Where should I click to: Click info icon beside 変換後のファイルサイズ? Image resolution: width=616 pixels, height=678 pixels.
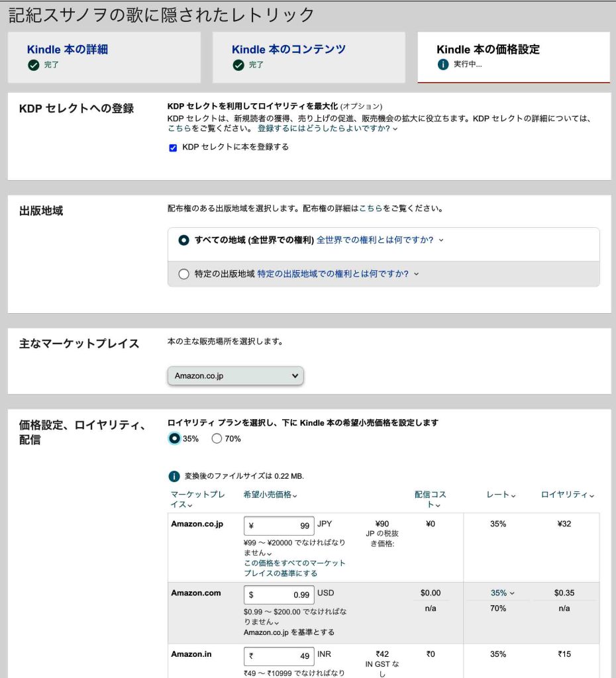pyautogui.click(x=174, y=476)
